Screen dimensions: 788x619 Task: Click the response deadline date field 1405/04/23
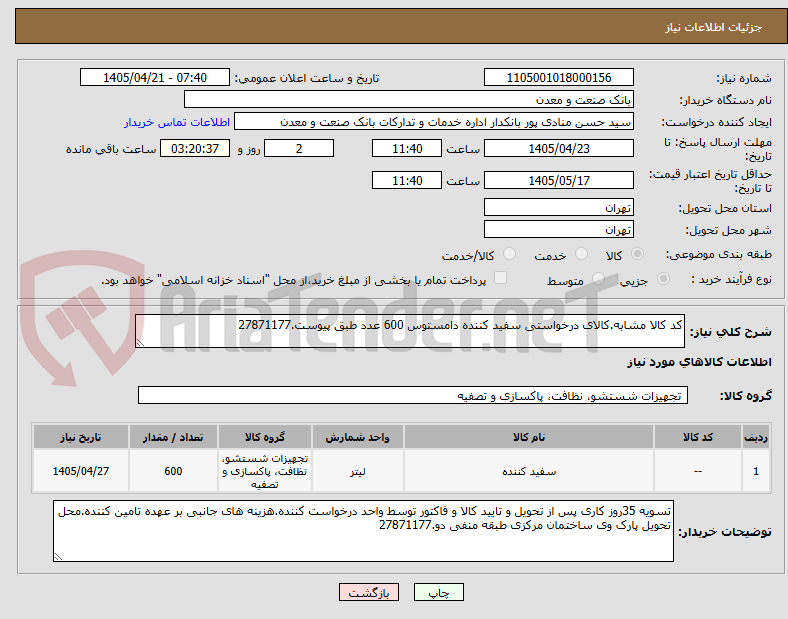click(559, 149)
